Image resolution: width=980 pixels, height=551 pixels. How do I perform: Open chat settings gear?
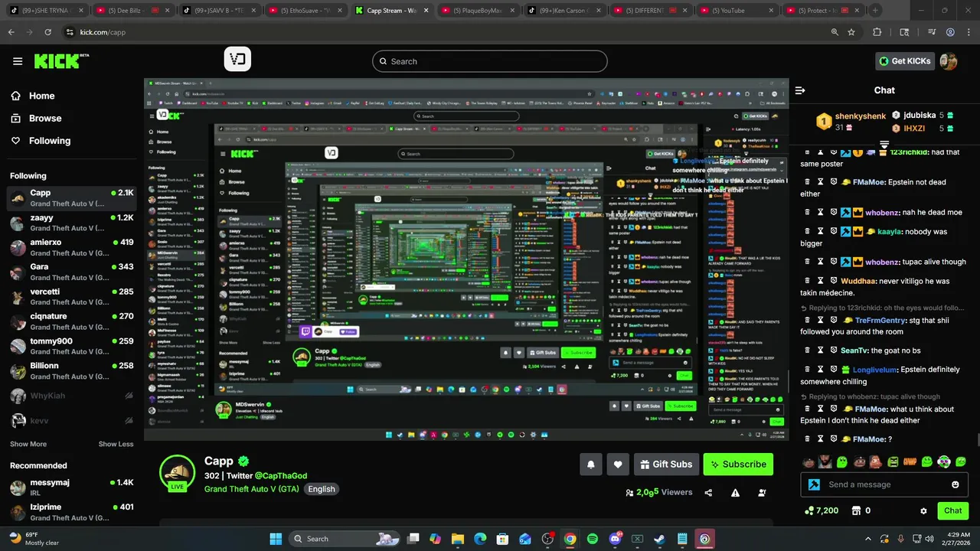pyautogui.click(x=923, y=510)
